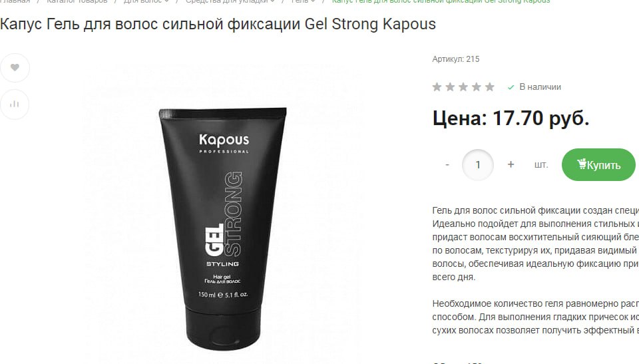Rate product with the first star
Screen dimensions: 639x364
click(437, 87)
